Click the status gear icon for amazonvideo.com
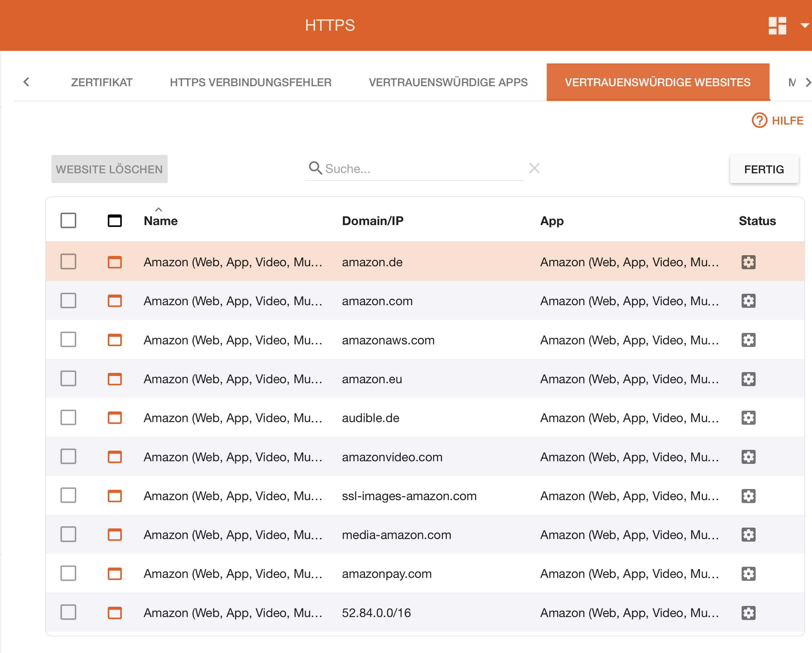The height and width of the screenshot is (653, 812). 748,457
